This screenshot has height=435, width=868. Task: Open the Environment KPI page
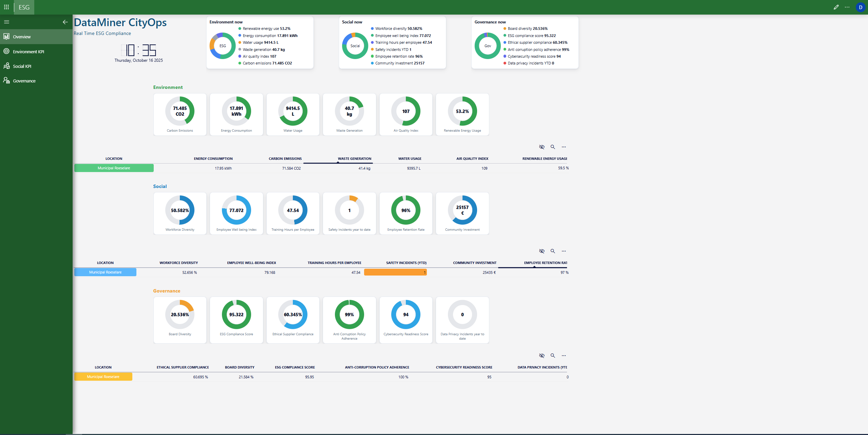pyautogui.click(x=29, y=52)
